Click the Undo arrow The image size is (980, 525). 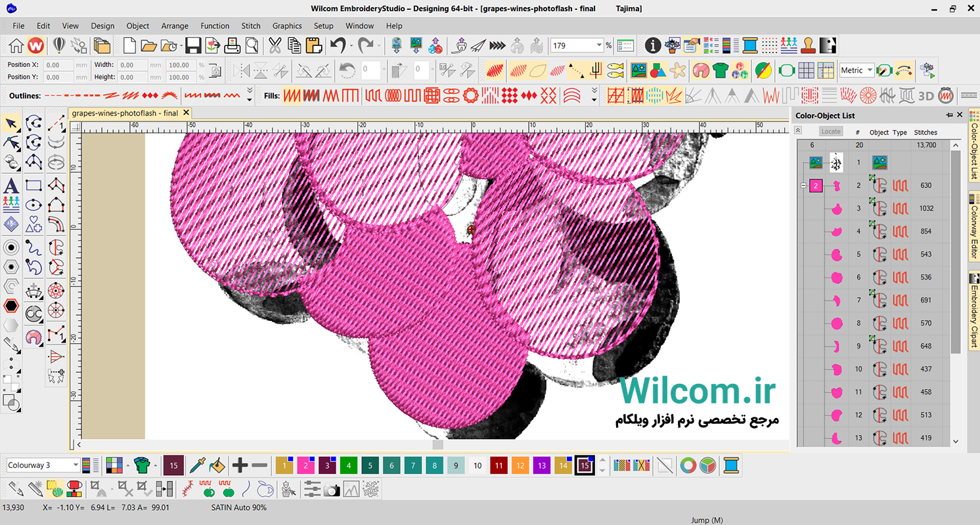(338, 45)
